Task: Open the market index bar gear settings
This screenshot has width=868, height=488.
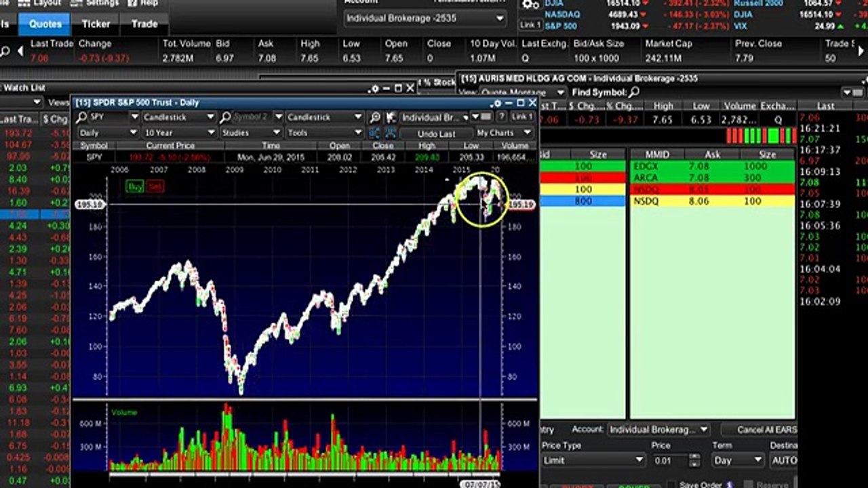Action: pos(530,4)
